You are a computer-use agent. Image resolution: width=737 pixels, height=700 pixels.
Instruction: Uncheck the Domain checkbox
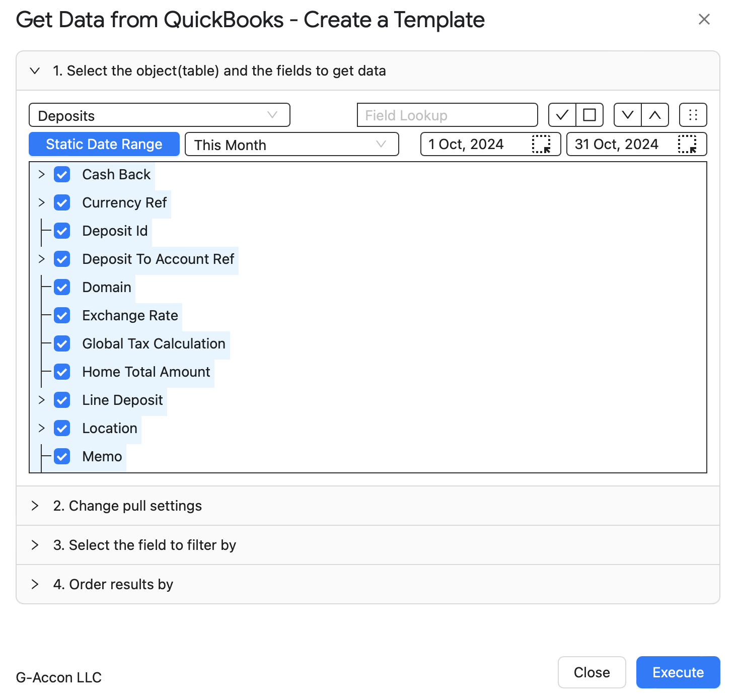click(x=62, y=287)
